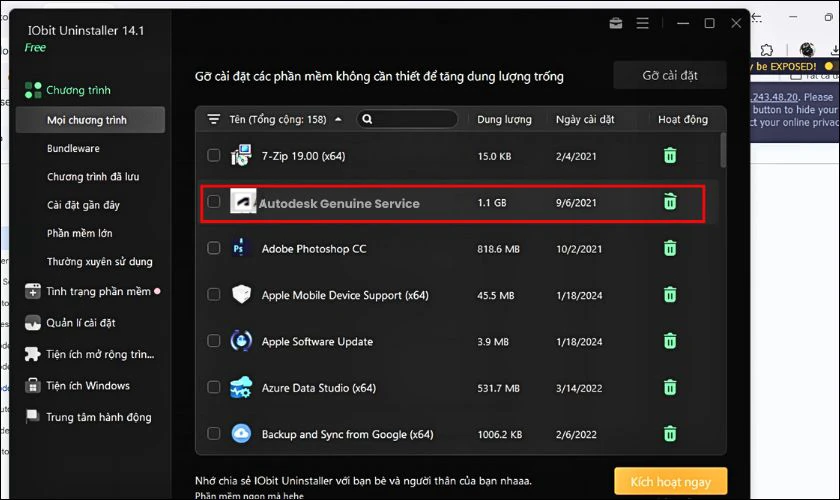Click the 3/14/2022 install date

[579, 388]
